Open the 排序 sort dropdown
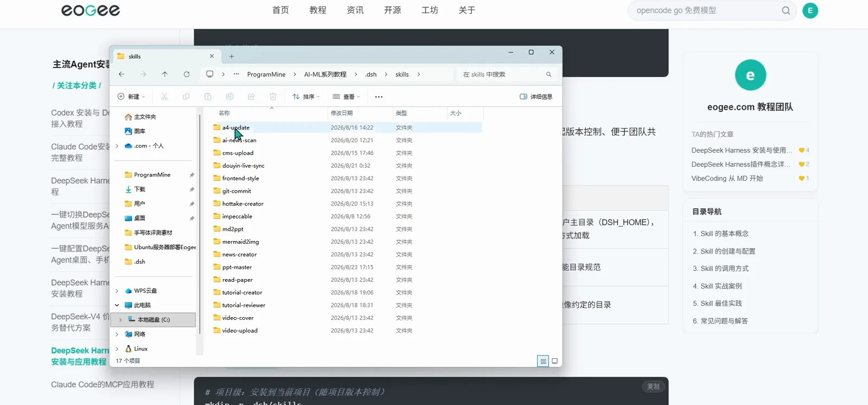Image resolution: width=868 pixels, height=405 pixels. [306, 97]
